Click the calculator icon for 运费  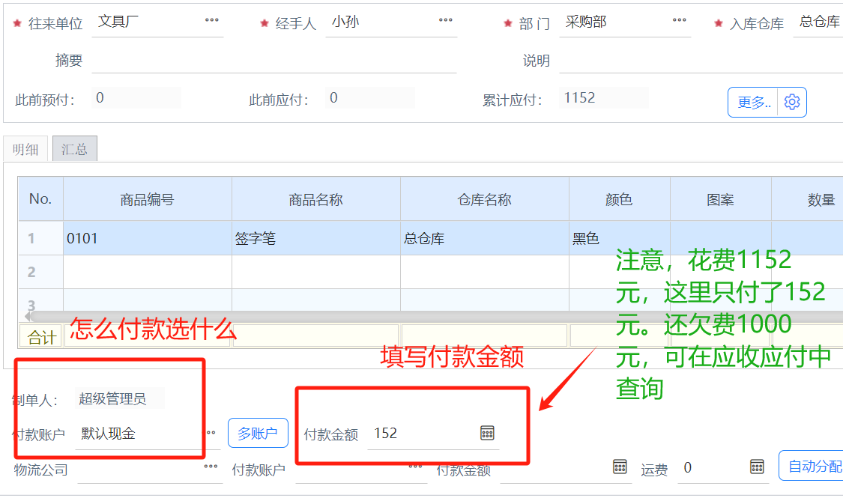tap(757, 467)
